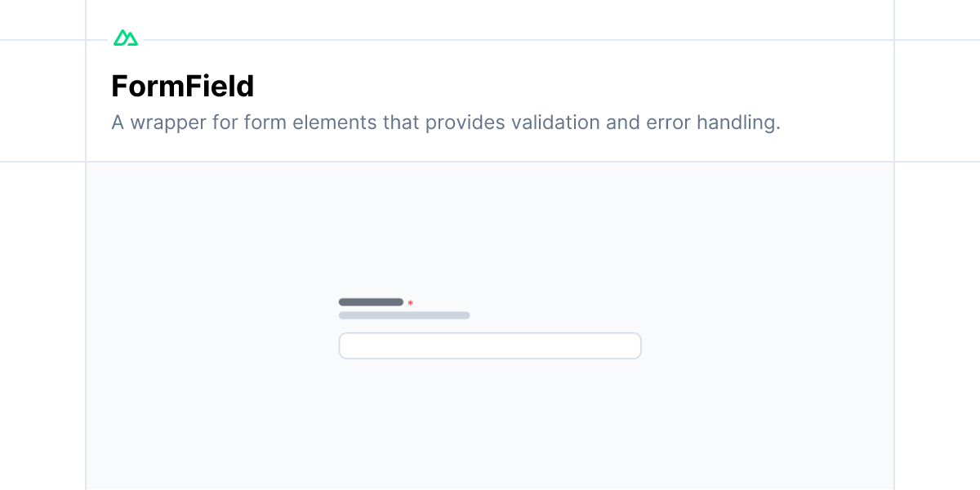Image resolution: width=980 pixels, height=490 pixels.
Task: Click the red required asterisk
Action: click(x=410, y=303)
